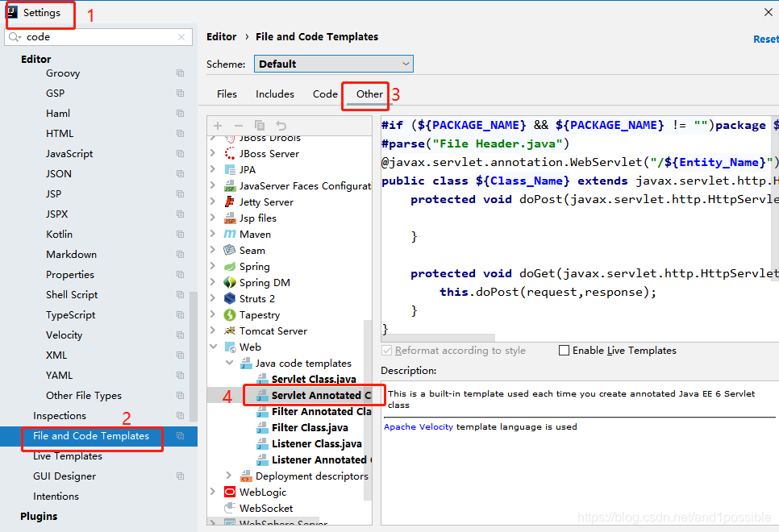Open Inspections settings page
This screenshot has width=779, height=532.
tap(60, 415)
